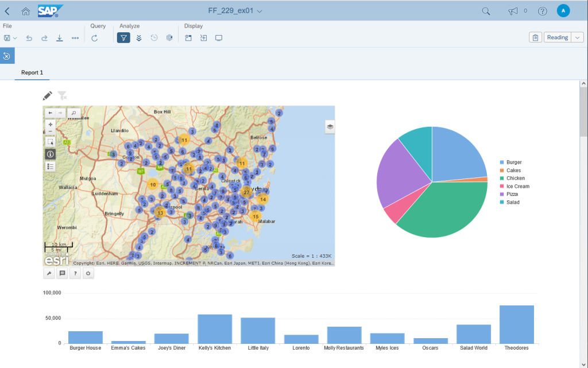588x368 pixels.
Task: Toggle the filter icon in the Analyze toolbar
Action: coord(123,38)
